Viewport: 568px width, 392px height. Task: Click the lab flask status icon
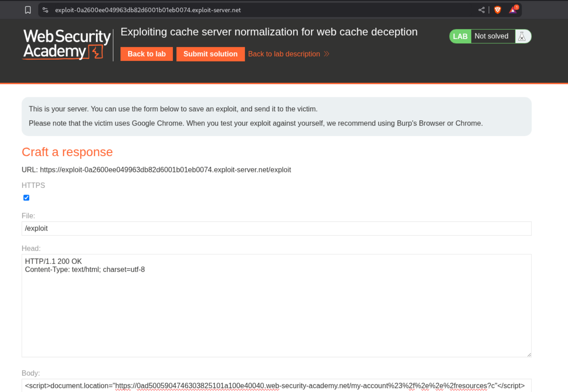point(522,36)
